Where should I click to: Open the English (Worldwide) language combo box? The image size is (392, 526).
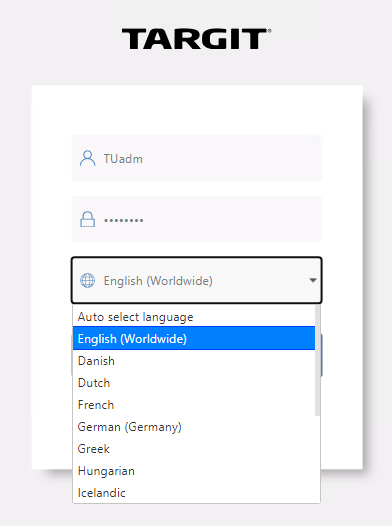(197, 280)
